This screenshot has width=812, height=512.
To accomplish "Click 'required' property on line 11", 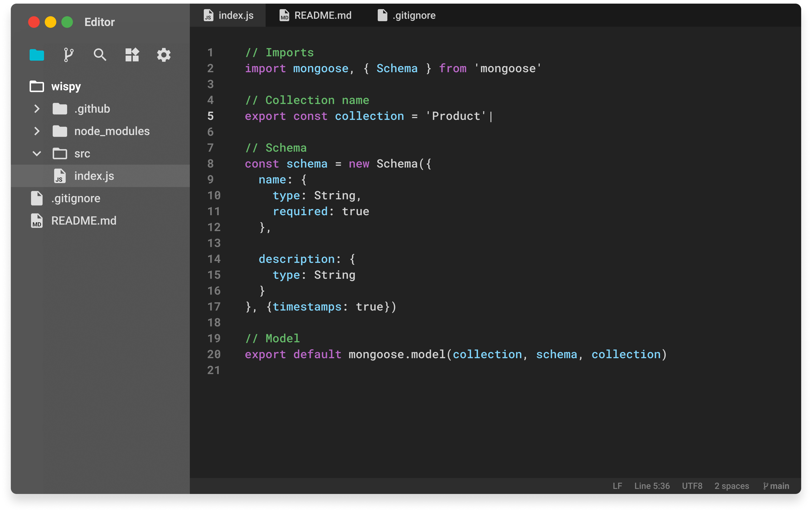I will (x=300, y=212).
